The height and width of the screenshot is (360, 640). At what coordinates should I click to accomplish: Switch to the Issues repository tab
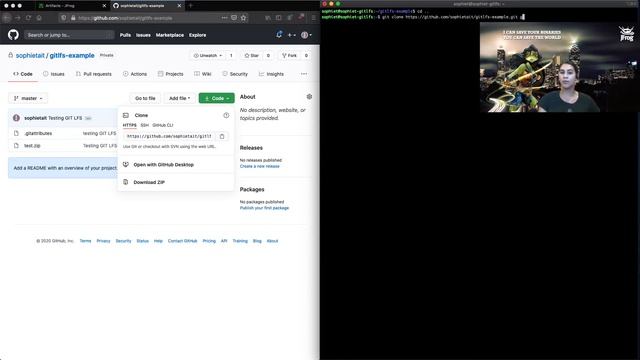click(54, 74)
